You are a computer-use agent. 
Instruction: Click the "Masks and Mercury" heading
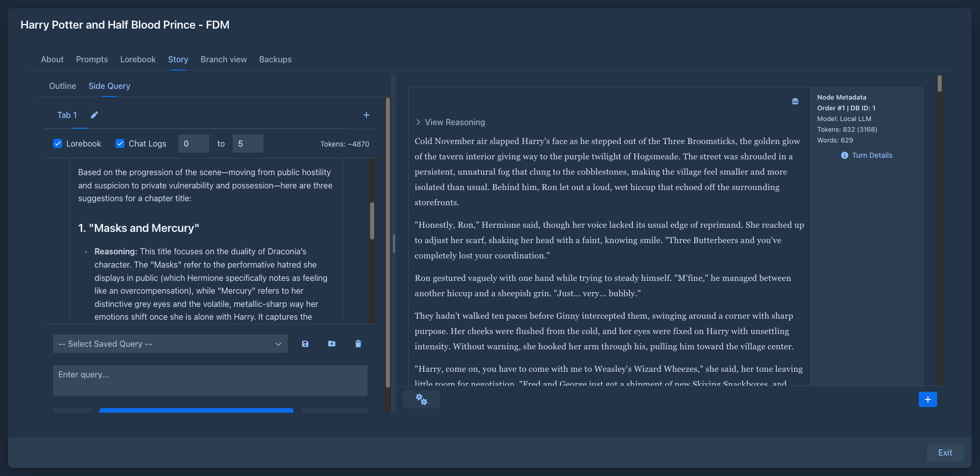139,228
